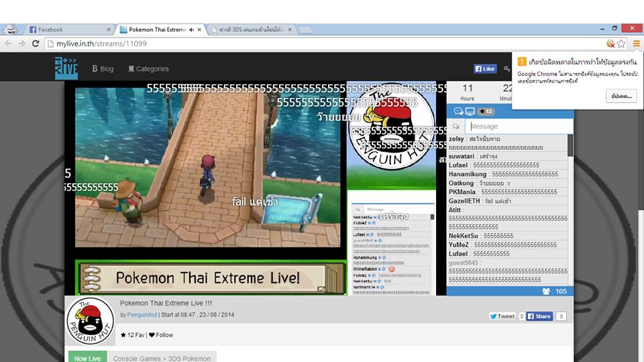Open a new tab button

[x=305, y=30]
